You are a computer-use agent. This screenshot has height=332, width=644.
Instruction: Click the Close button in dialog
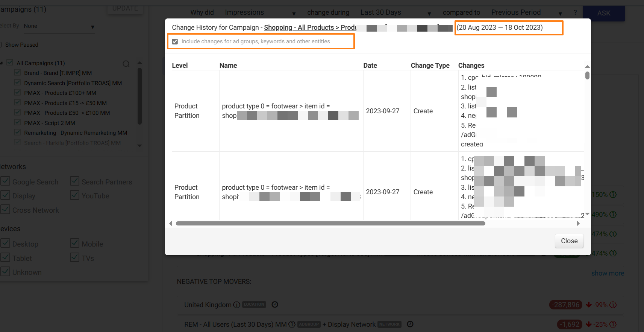pyautogui.click(x=569, y=241)
